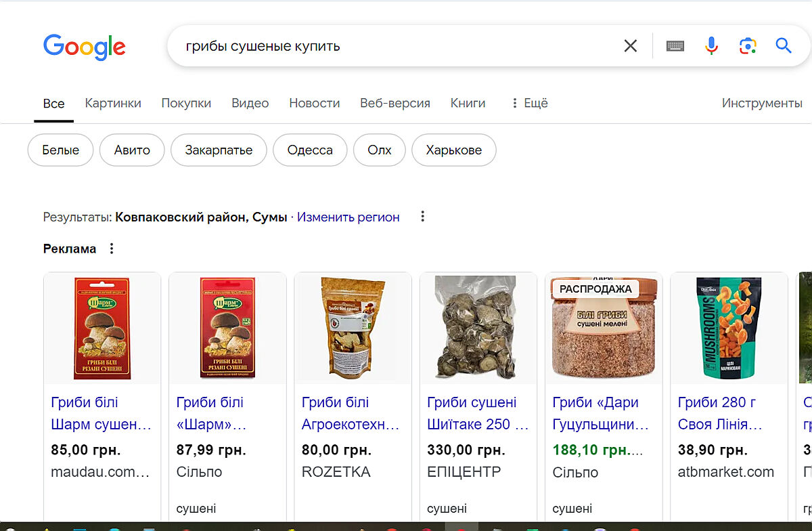Click the ROZETKA product image

tap(353, 327)
